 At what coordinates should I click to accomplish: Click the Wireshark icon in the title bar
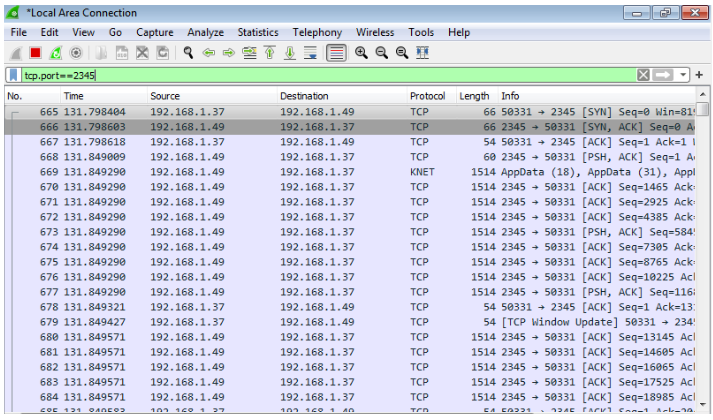click(x=13, y=12)
